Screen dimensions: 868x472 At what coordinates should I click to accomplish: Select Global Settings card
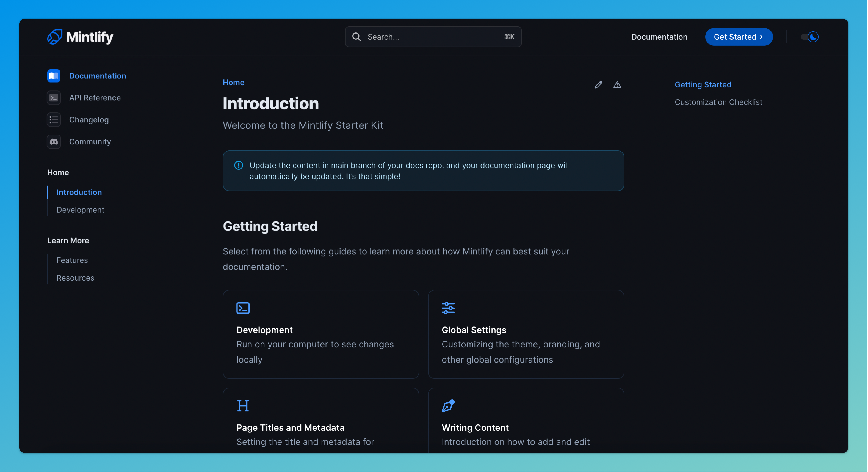[x=526, y=334]
